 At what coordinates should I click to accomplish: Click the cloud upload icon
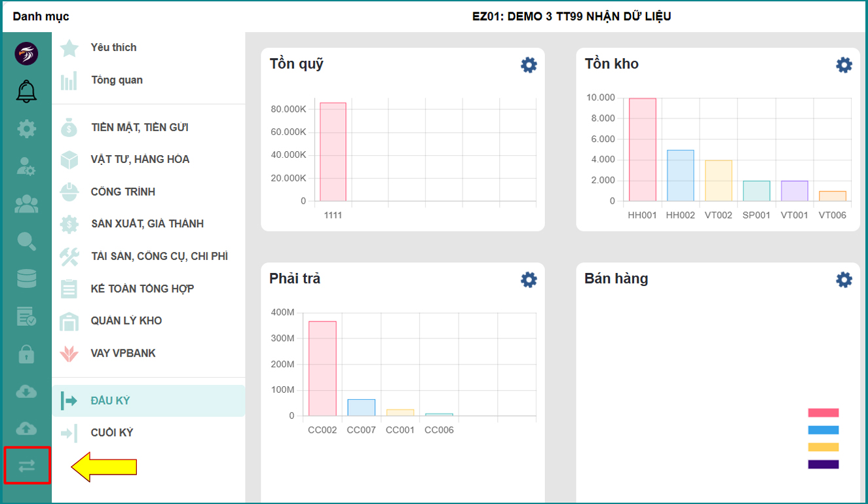click(26, 428)
